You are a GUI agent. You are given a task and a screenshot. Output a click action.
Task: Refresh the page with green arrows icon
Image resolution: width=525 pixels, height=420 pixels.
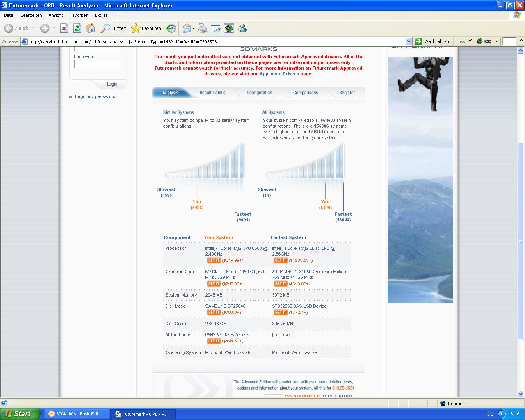77,28
